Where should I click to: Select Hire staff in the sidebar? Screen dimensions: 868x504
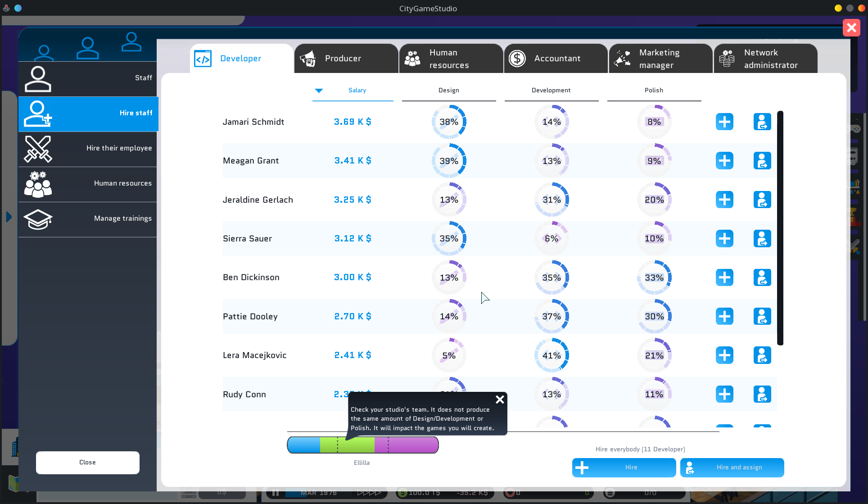point(88,114)
